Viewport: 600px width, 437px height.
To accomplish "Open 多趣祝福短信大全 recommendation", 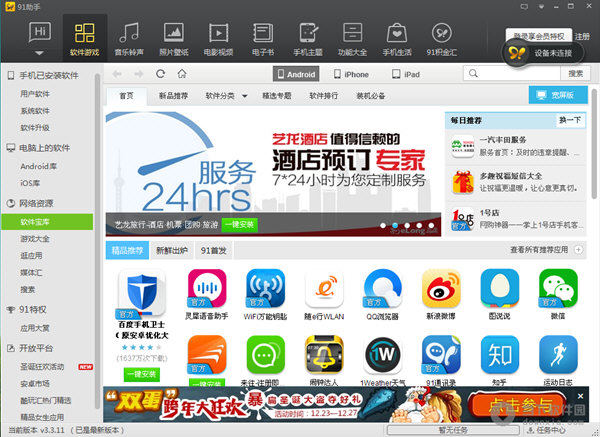I will tap(515, 182).
